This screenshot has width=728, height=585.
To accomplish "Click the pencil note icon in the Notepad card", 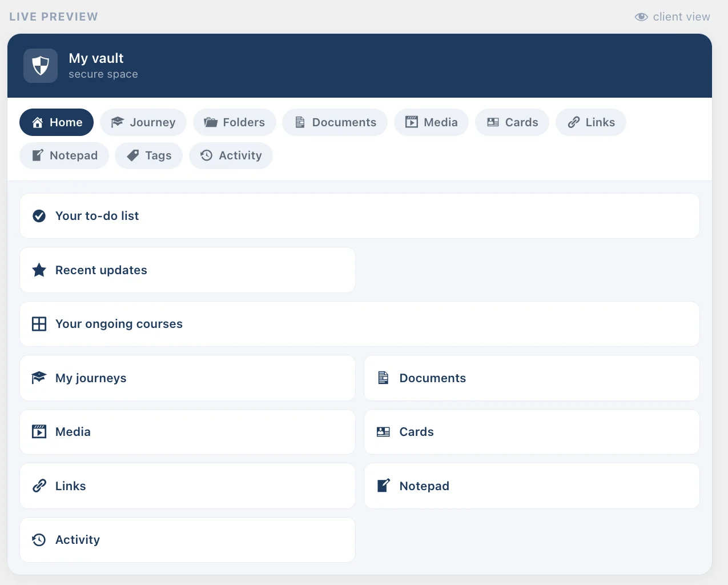I will [384, 486].
